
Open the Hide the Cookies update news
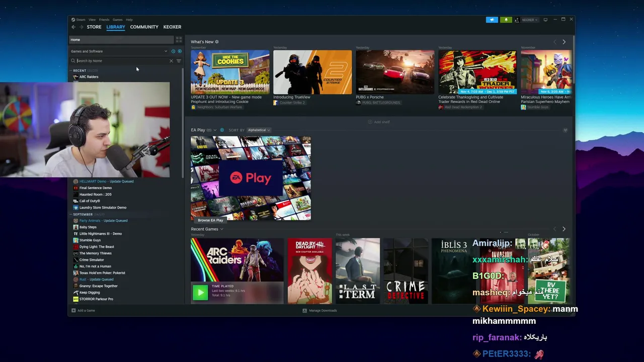[x=230, y=72]
